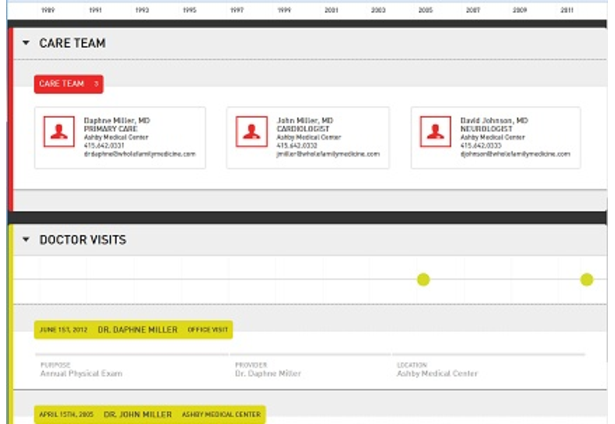
Task: Open the April 15th 2005 Dr. John Miller visit
Action: [x=150, y=414]
